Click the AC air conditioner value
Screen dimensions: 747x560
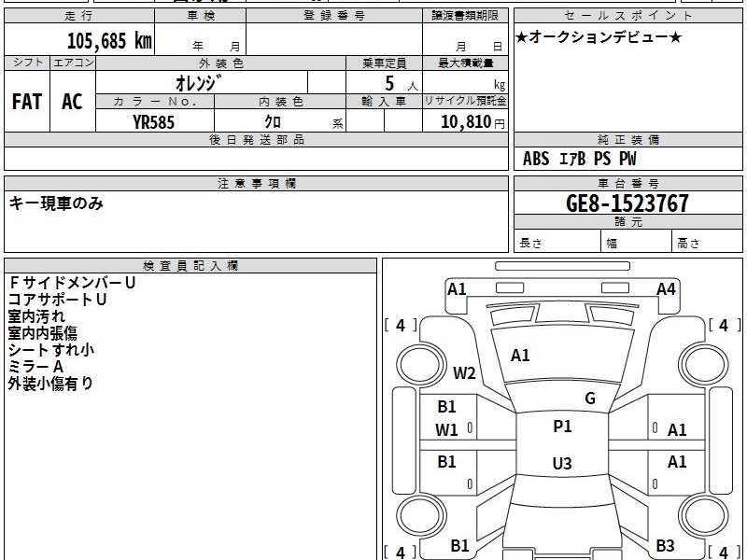coord(73,102)
